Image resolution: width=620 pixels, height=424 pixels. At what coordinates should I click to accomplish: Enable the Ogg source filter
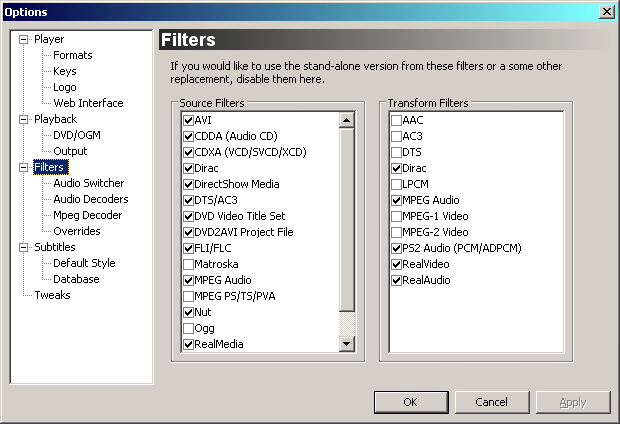coord(188,328)
